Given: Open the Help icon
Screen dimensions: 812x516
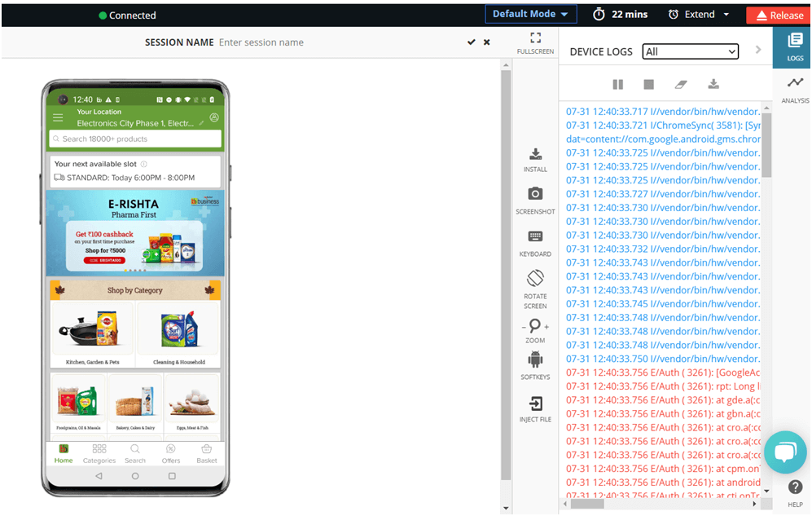Looking at the screenshot, I should coord(796,487).
